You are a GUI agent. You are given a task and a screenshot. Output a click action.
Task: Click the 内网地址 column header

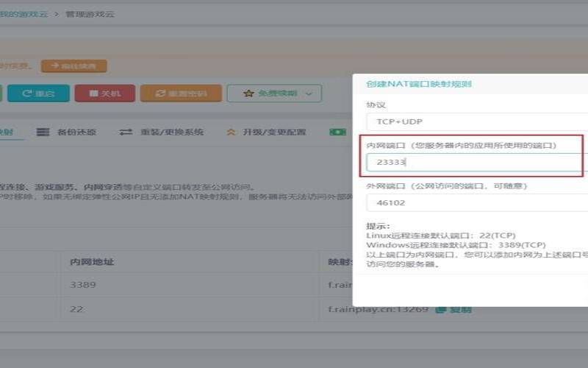coord(92,262)
